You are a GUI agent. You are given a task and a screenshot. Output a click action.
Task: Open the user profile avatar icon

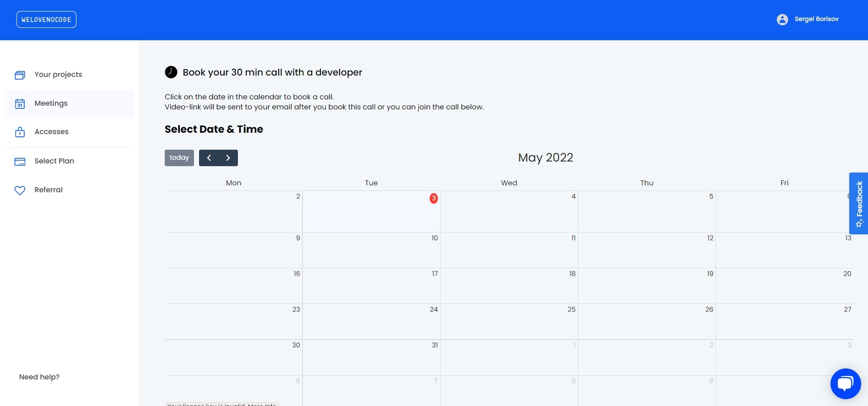pos(782,19)
